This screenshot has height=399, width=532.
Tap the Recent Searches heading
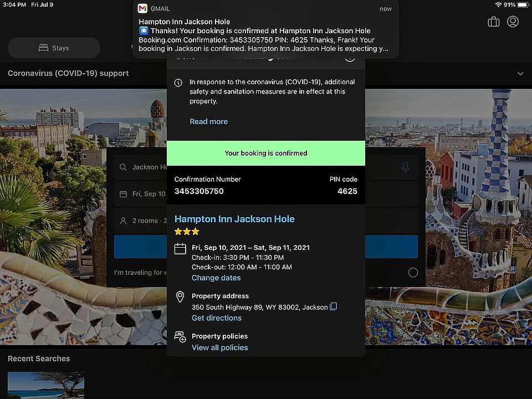pyautogui.click(x=39, y=359)
